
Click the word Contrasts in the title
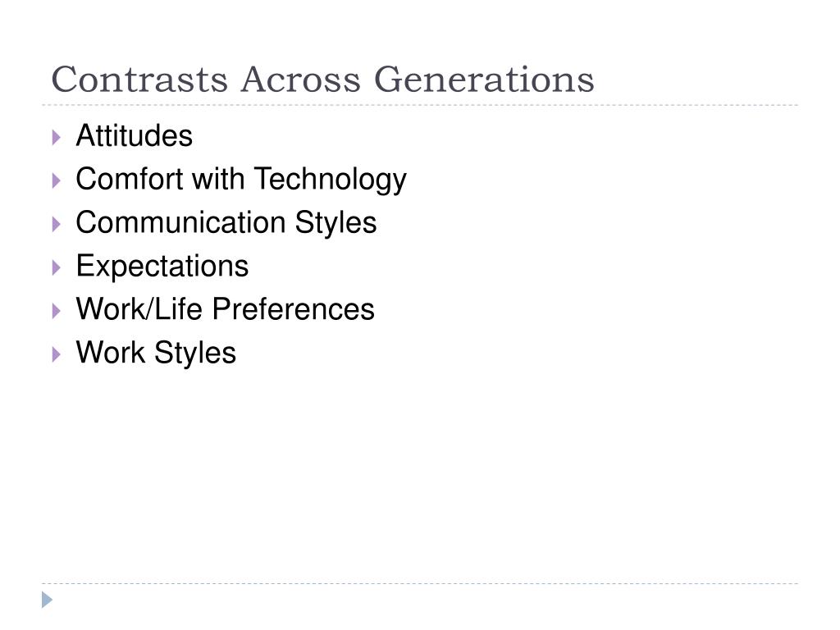click(139, 80)
